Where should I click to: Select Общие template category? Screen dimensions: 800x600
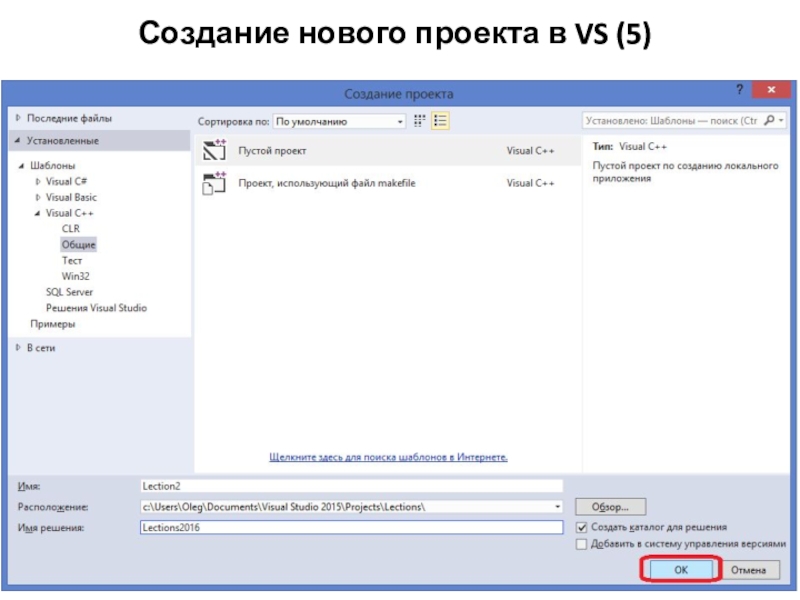coord(79,244)
